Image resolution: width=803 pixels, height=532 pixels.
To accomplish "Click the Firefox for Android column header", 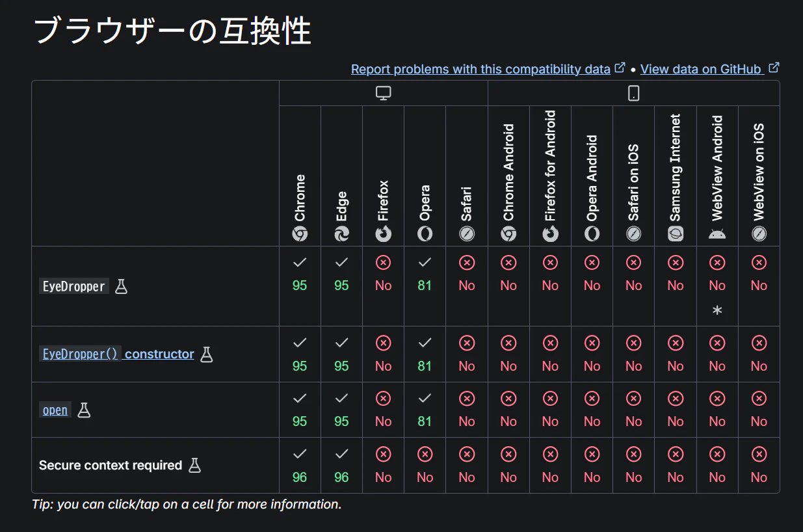I will coord(551,176).
